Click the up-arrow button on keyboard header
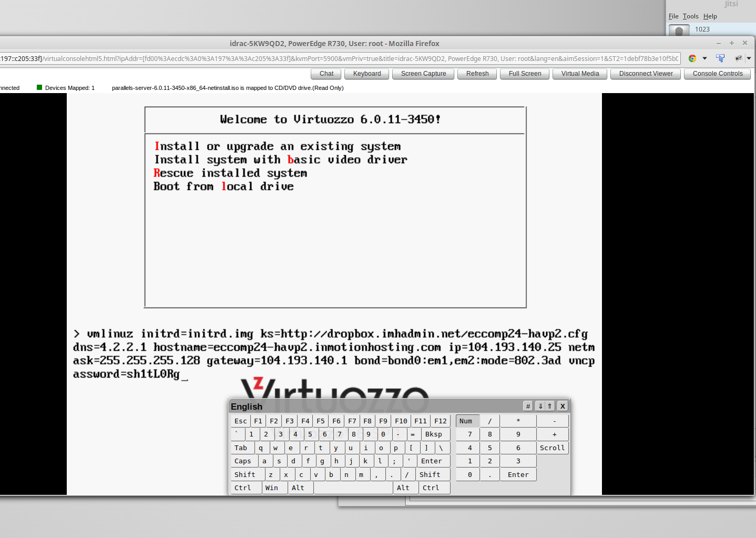 [x=550, y=406]
